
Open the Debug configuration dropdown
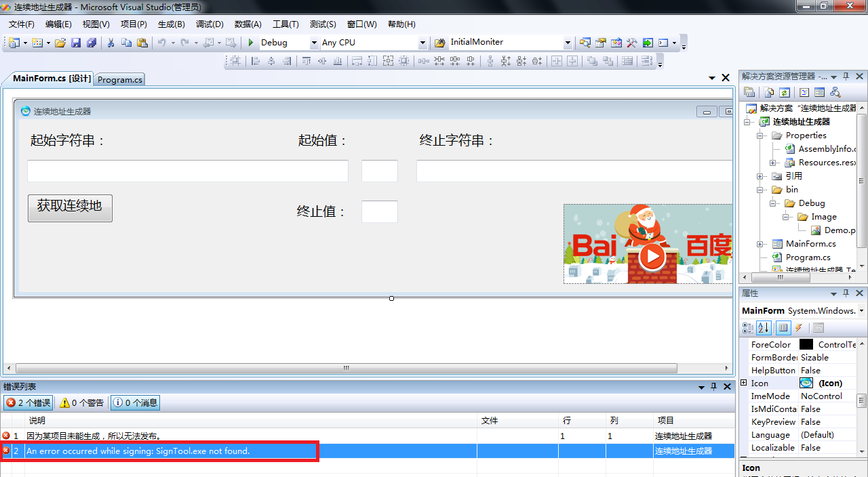click(314, 43)
